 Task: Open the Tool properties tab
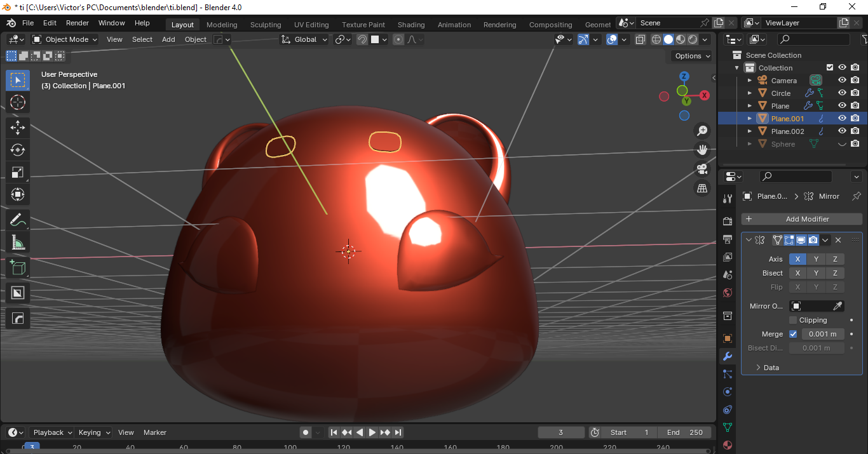coord(728,199)
